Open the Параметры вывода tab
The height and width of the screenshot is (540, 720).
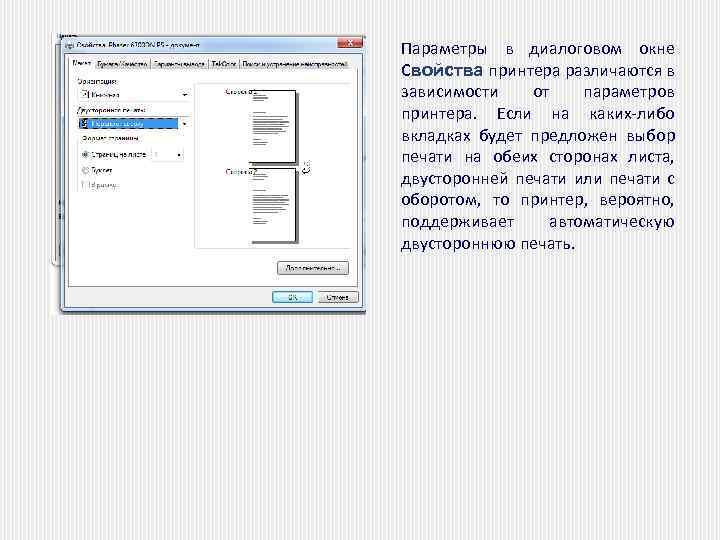pos(179,64)
